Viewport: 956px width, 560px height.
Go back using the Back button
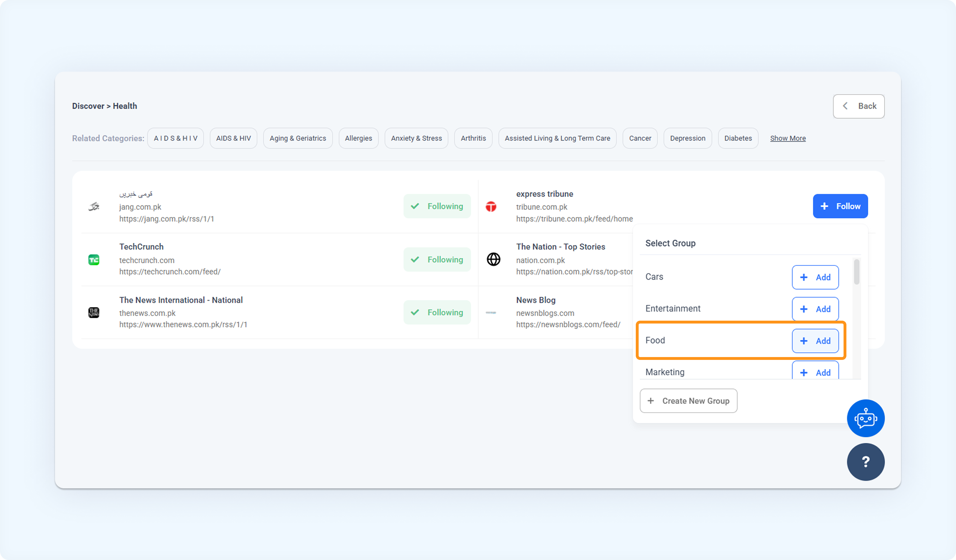pos(859,106)
